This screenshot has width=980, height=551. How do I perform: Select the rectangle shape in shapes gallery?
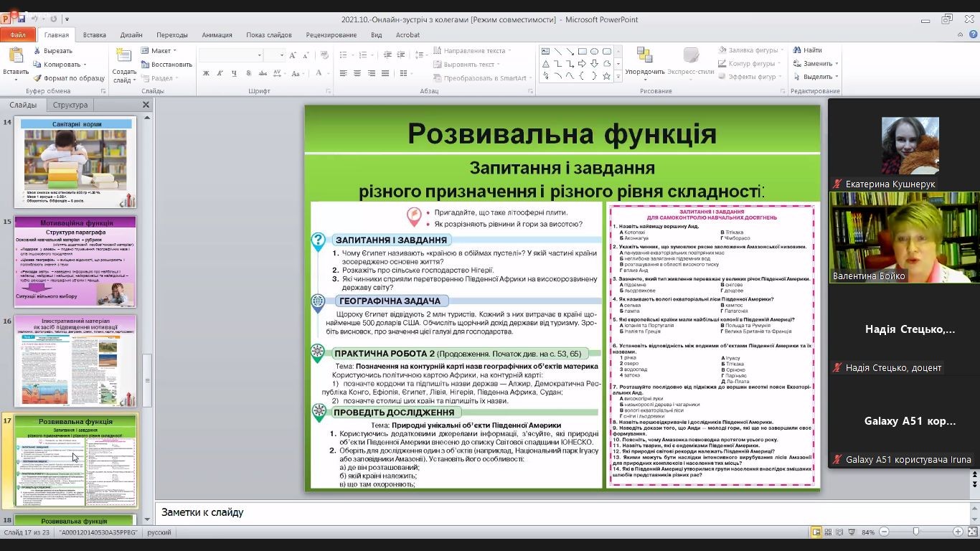pyautogui.click(x=582, y=52)
